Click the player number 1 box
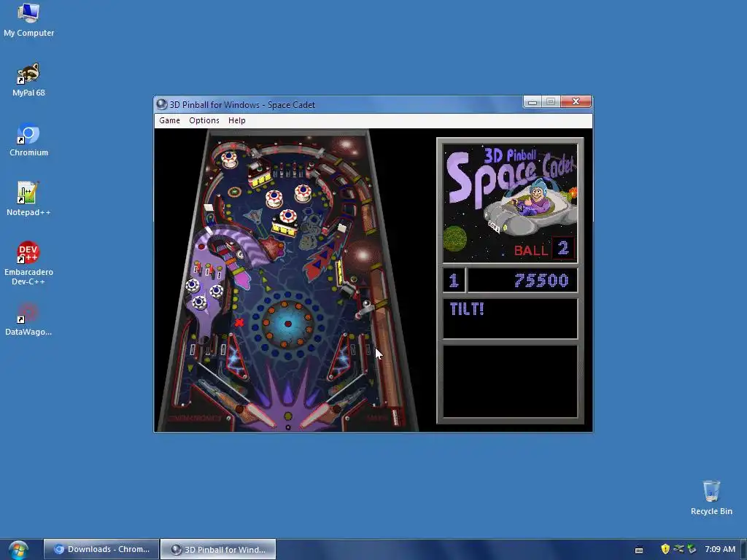Screen dimensions: 747x560 [454, 280]
